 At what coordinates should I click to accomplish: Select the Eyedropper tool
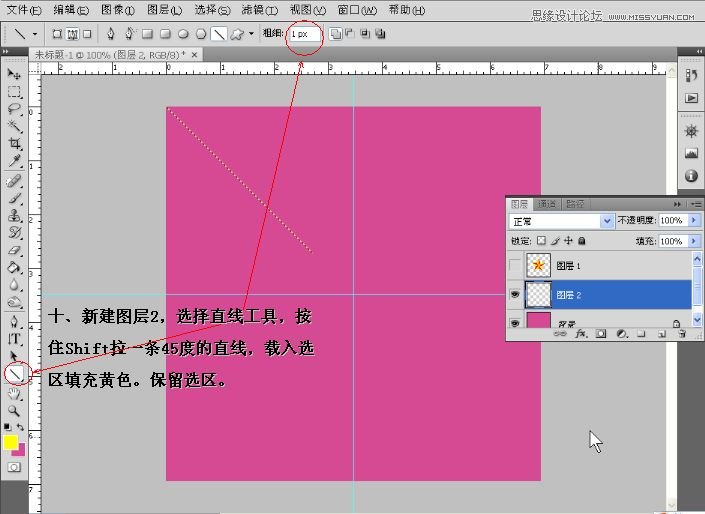(14, 161)
